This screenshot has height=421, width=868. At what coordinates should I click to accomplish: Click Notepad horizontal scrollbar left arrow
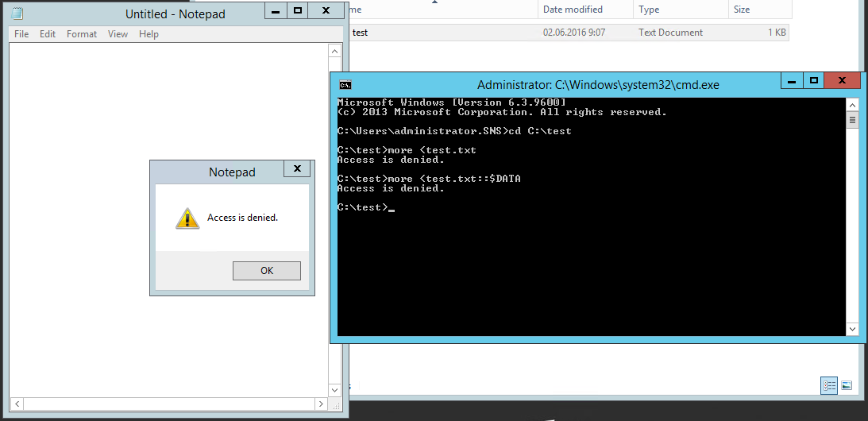17,404
